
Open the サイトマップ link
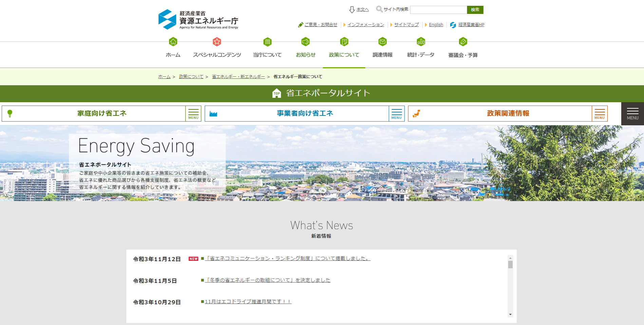[x=406, y=25]
